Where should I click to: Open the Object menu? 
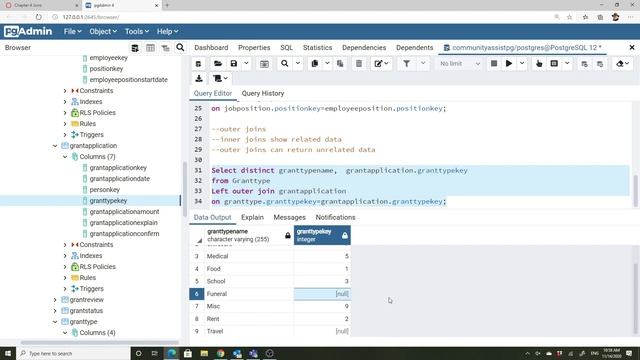pos(103,31)
